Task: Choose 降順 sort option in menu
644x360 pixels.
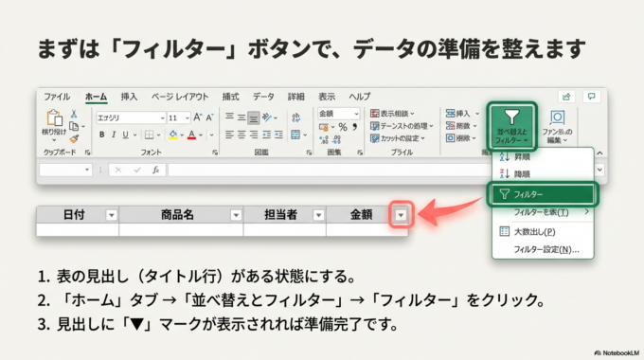Action: (543, 174)
